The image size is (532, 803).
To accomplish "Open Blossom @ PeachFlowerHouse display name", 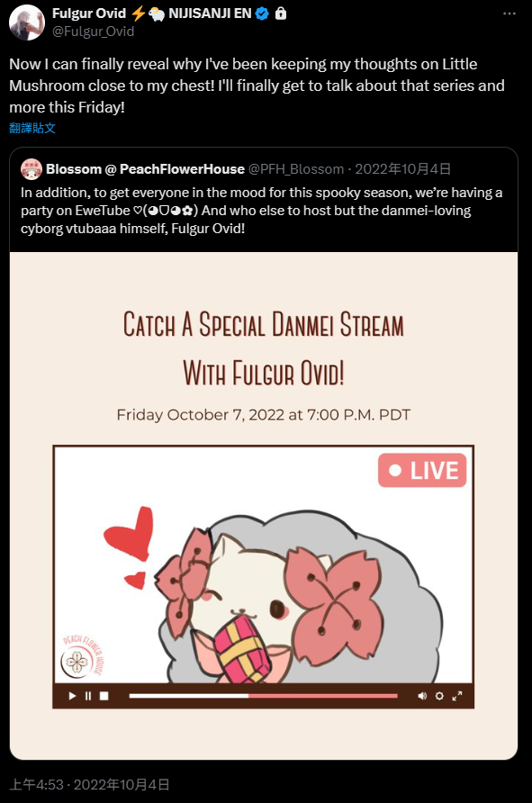I will [145, 169].
